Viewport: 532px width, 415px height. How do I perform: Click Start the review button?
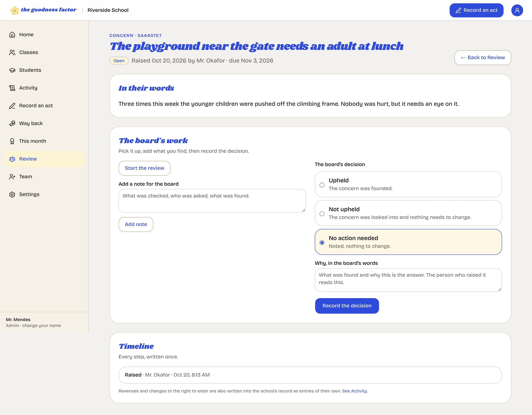click(x=144, y=168)
